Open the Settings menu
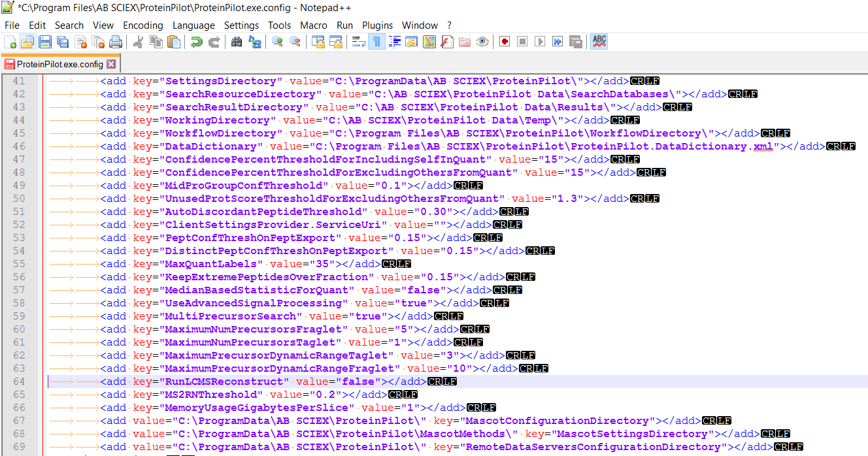Viewport: 868px width, 456px height. 242,25
